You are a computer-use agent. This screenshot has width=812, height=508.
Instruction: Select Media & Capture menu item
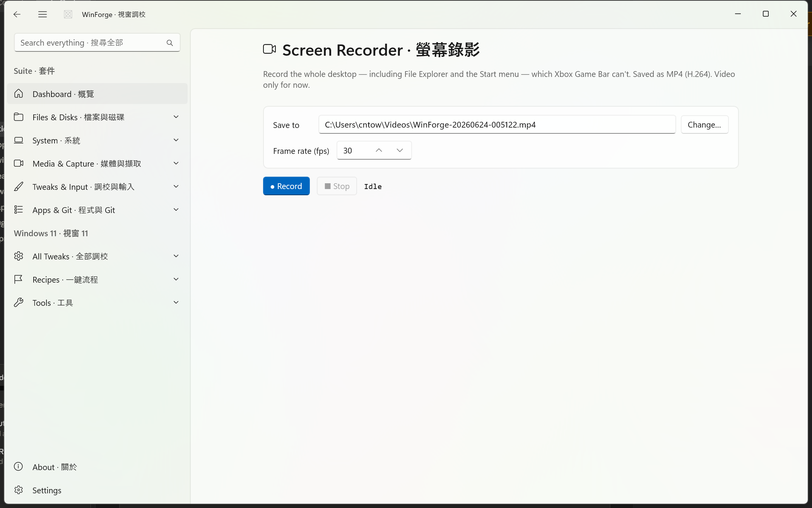[x=97, y=163]
